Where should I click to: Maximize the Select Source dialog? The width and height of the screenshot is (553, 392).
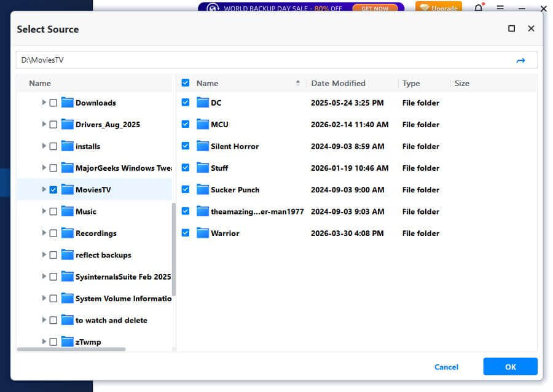tap(511, 29)
